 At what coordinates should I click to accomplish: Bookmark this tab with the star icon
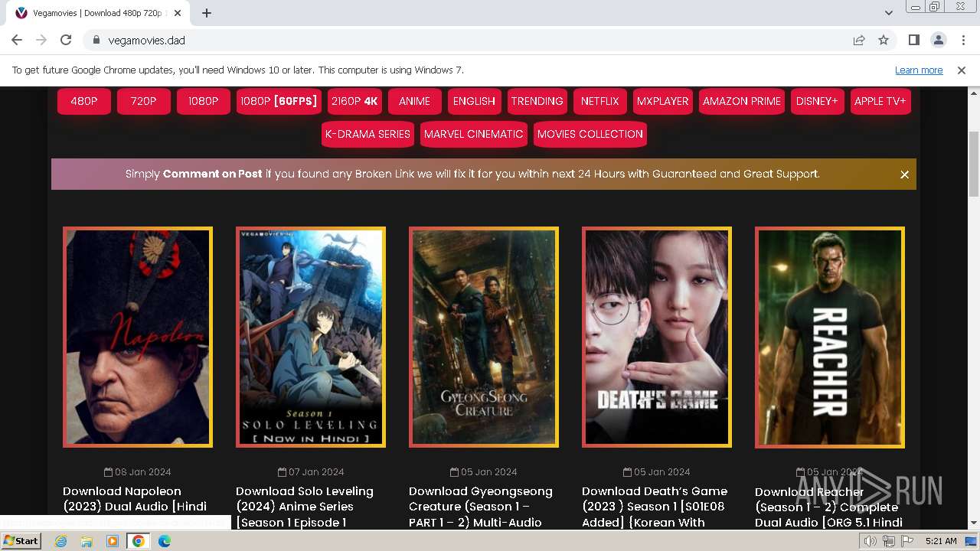click(x=884, y=40)
